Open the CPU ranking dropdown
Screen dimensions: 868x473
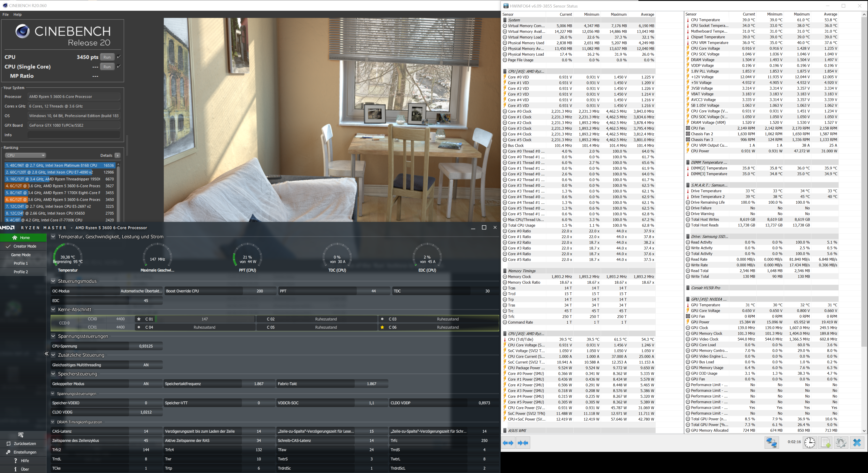(x=25, y=155)
